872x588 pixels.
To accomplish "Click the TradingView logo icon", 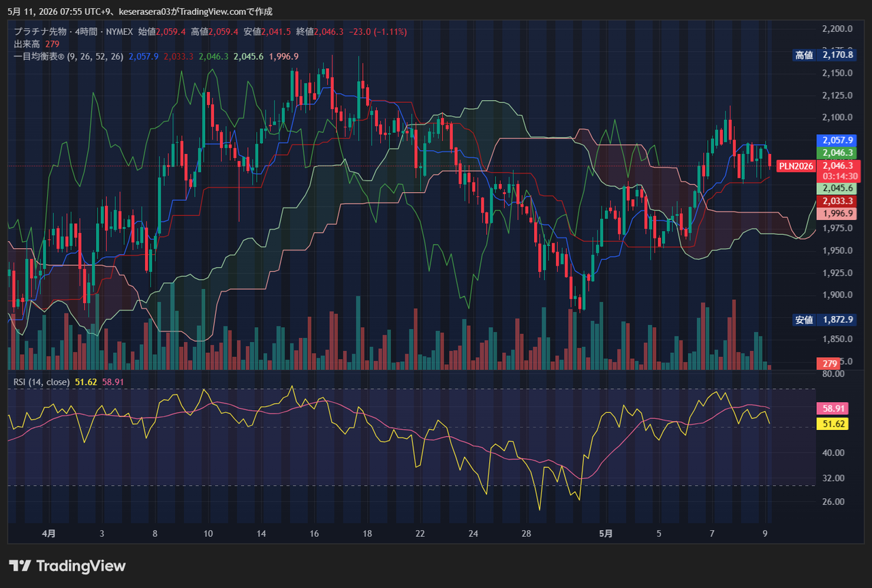I will pyautogui.click(x=20, y=566).
